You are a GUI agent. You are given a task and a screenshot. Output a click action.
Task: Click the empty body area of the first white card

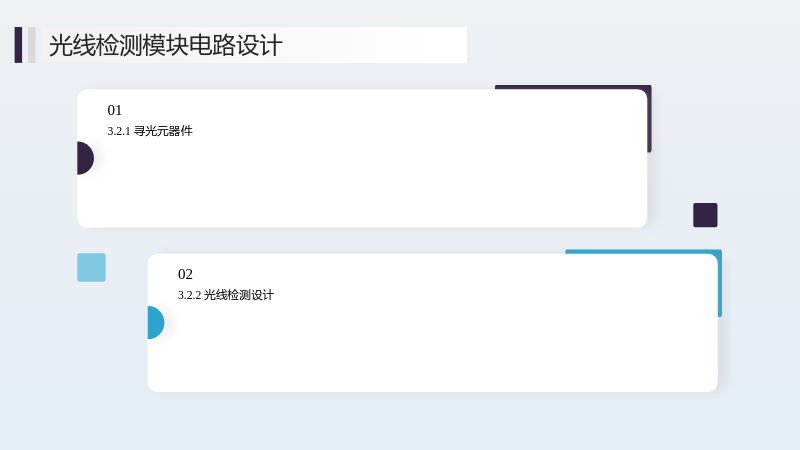[362, 184]
